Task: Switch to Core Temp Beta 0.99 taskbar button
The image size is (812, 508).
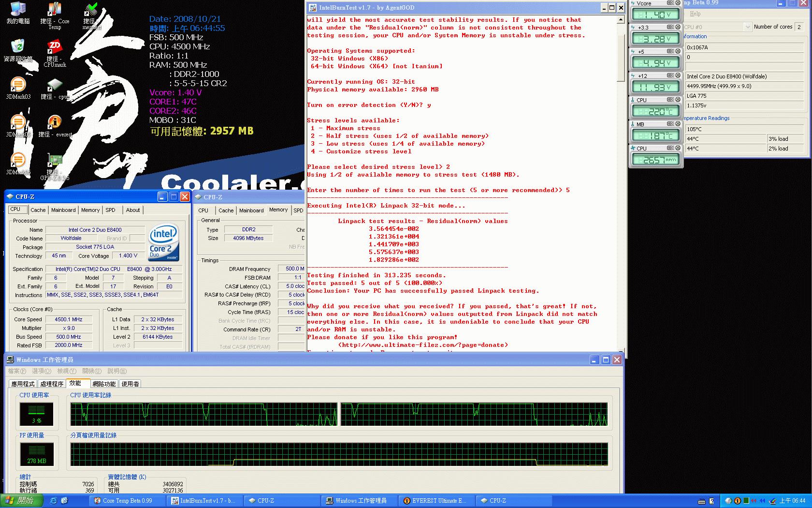Action: (x=129, y=501)
